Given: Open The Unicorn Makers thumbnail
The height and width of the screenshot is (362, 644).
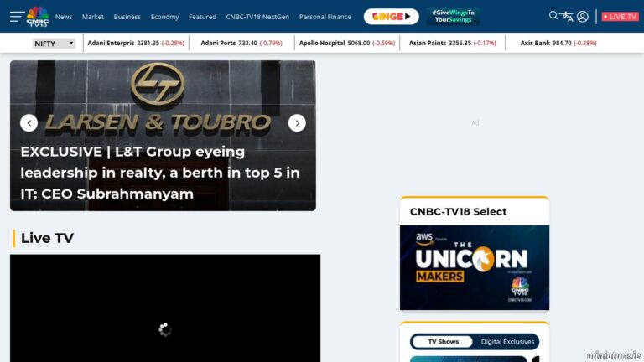Looking at the screenshot, I should pos(475,267).
